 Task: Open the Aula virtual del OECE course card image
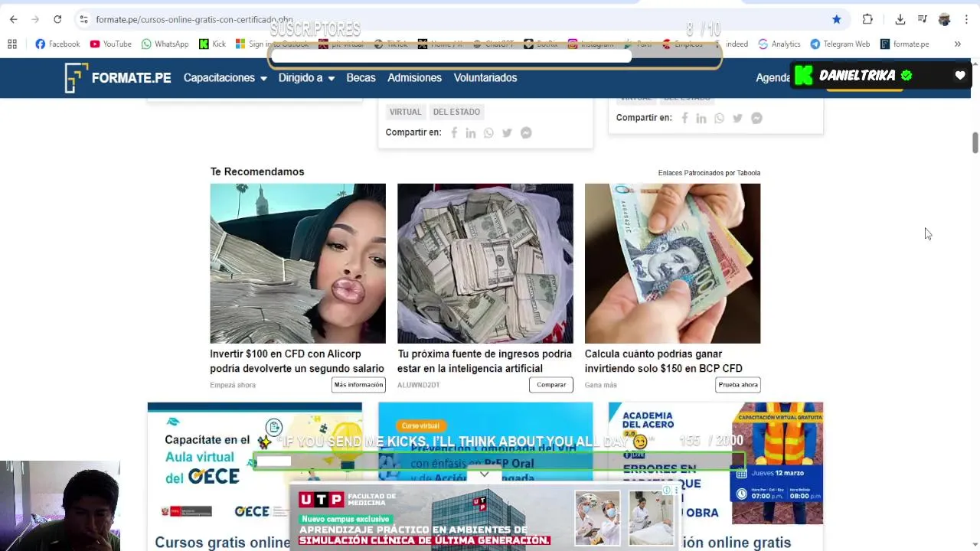[x=254, y=464]
